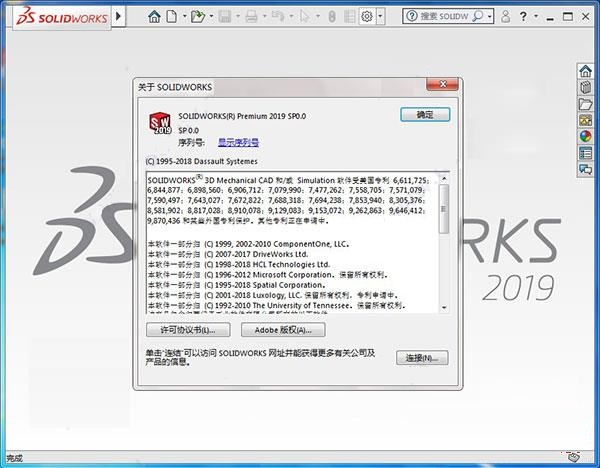Click the SW 2019 product icon in the dialog
This screenshot has width=600, height=468.
(160, 123)
